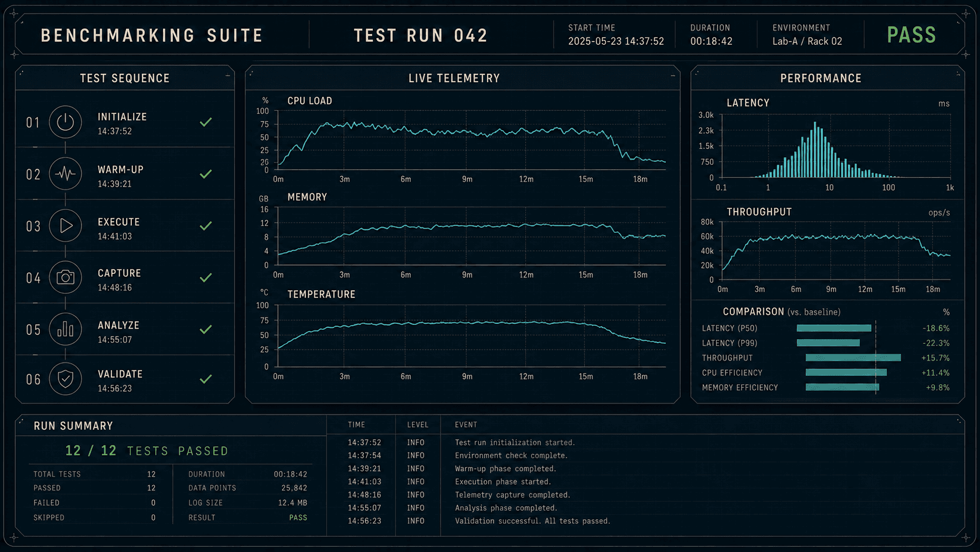Select step 04 Capture label
This screenshot has width=980, height=552.
click(119, 273)
